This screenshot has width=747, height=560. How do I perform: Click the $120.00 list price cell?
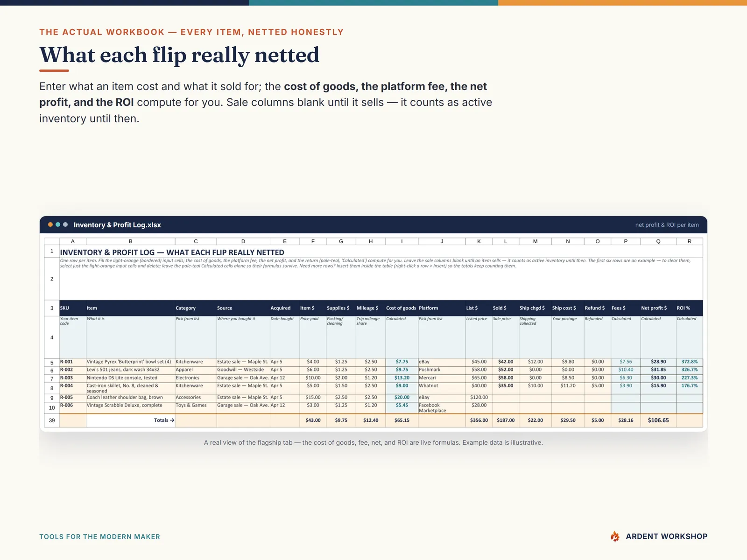[x=479, y=398]
